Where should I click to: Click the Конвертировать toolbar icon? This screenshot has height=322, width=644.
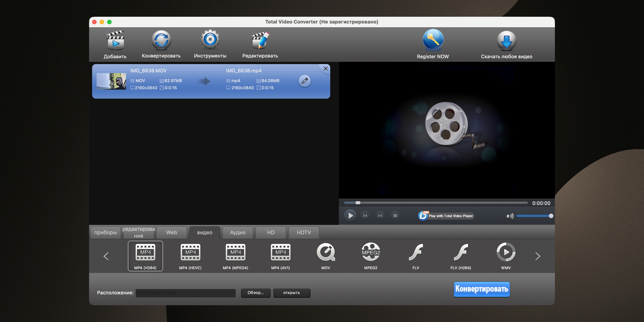pyautogui.click(x=161, y=40)
